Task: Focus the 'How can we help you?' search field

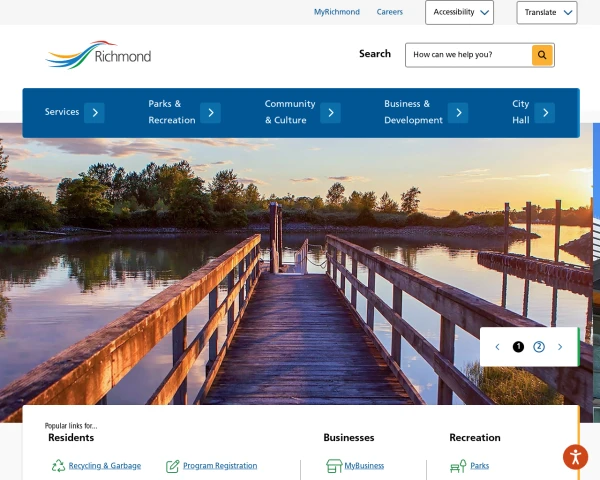Action: [x=469, y=55]
